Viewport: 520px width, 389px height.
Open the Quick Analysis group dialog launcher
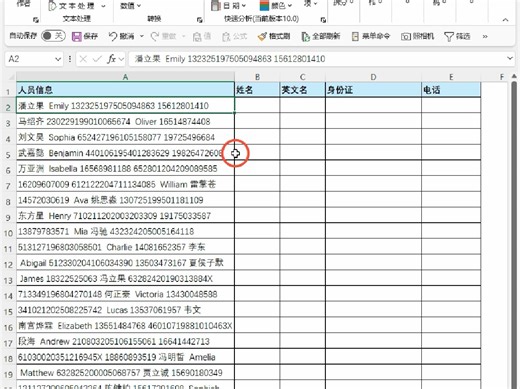pyautogui.click(x=323, y=20)
